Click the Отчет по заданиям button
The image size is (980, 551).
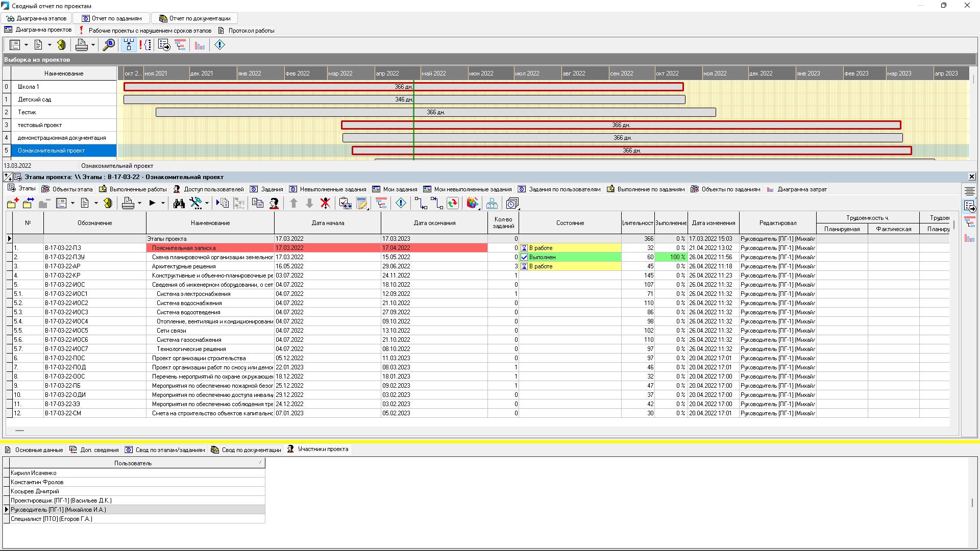112,18
